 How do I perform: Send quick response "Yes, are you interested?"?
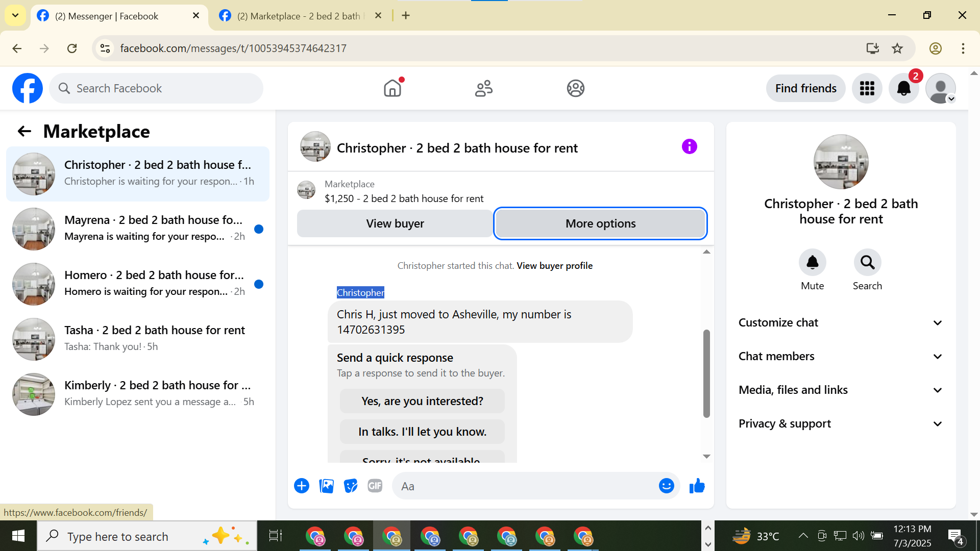pos(422,402)
